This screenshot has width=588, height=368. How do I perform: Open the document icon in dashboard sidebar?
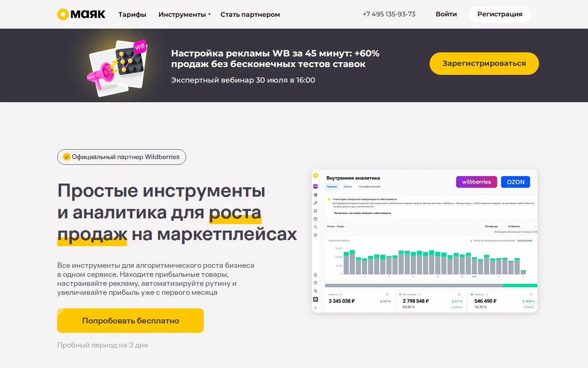pyautogui.click(x=315, y=275)
